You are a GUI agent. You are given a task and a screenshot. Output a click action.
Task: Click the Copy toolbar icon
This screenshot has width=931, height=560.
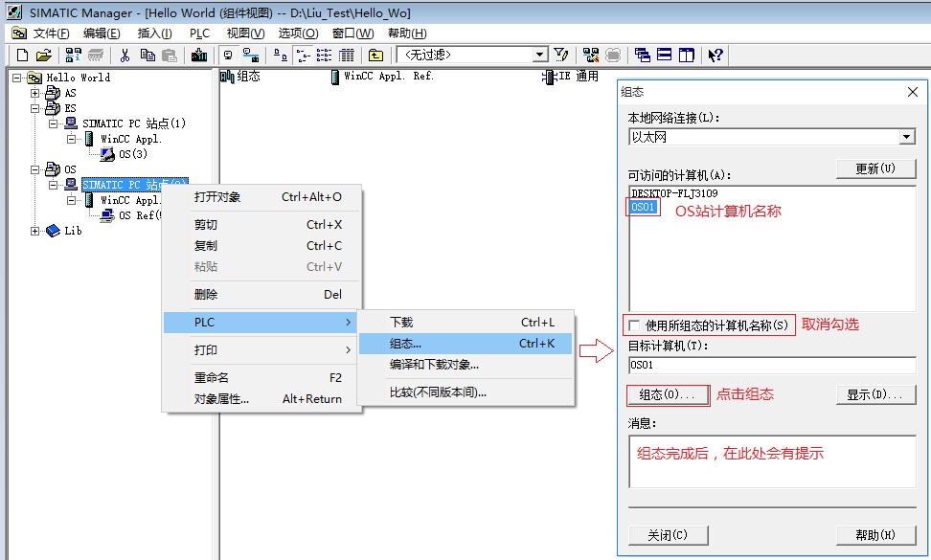pos(148,56)
